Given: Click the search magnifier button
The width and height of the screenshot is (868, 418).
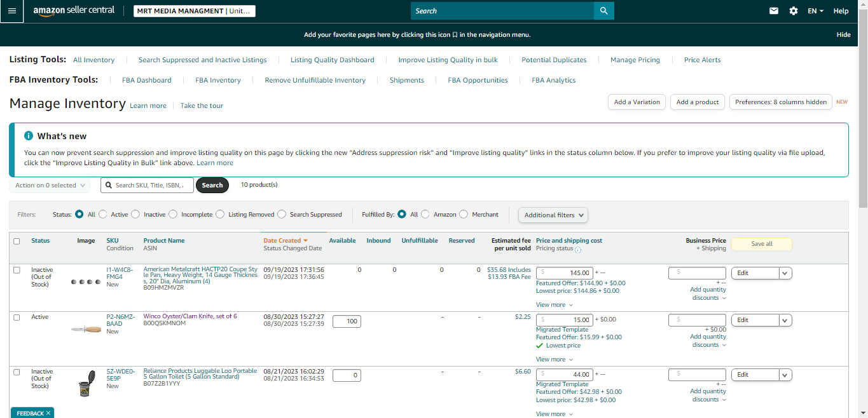Looking at the screenshot, I should point(603,11).
